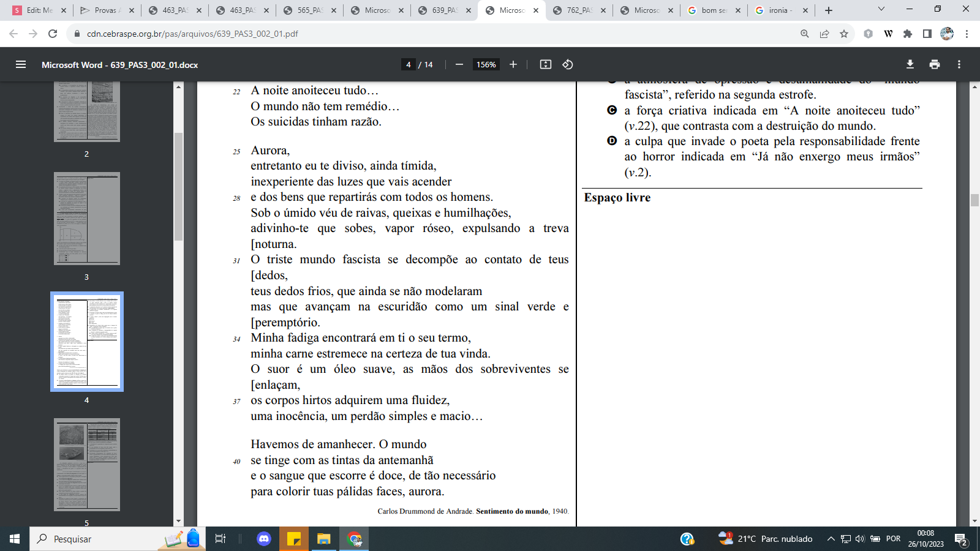
Task: Click the Chrome taskbar icon
Action: (354, 539)
